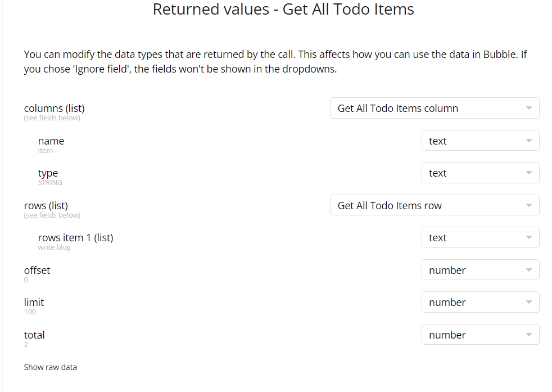This screenshot has width=552, height=392.
Task: Click the "type" field label
Action: tap(48, 173)
